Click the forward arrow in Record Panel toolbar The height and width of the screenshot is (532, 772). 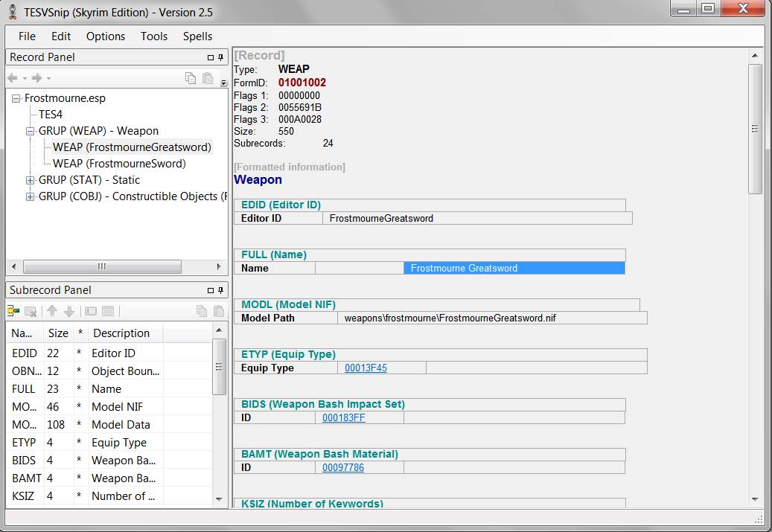[36, 78]
